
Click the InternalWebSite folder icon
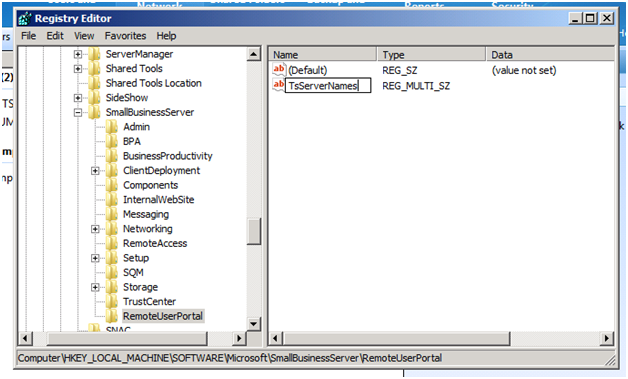pyautogui.click(x=112, y=200)
